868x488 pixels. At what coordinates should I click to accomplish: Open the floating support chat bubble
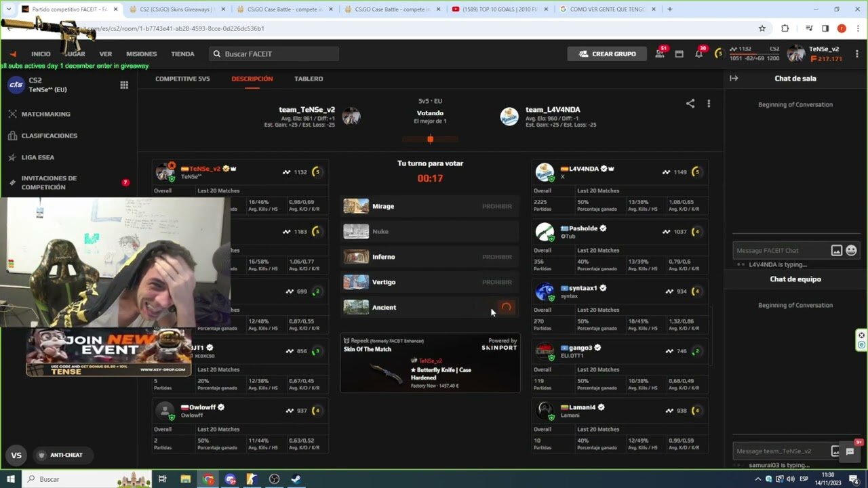(x=850, y=451)
